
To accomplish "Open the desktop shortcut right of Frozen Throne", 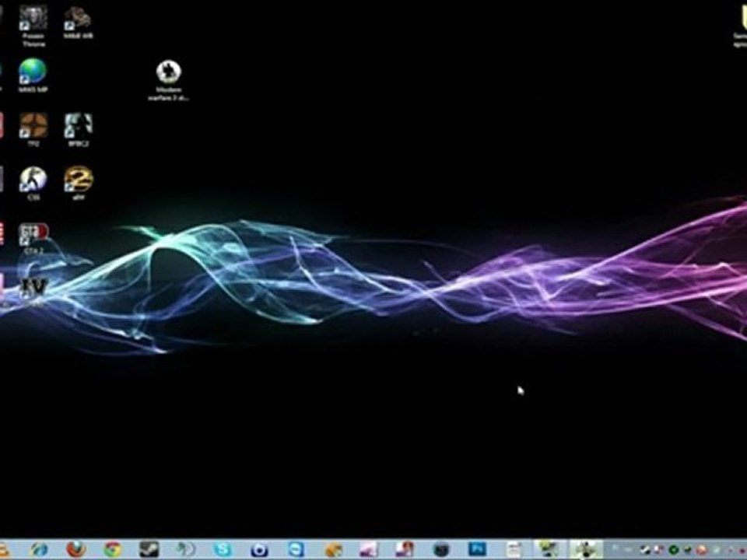I will tap(78, 22).
